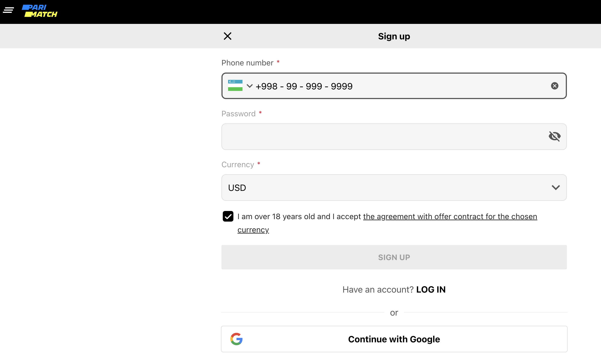The height and width of the screenshot is (364, 601).
Task: Click the Uzbekistan flag icon
Action: tap(235, 86)
